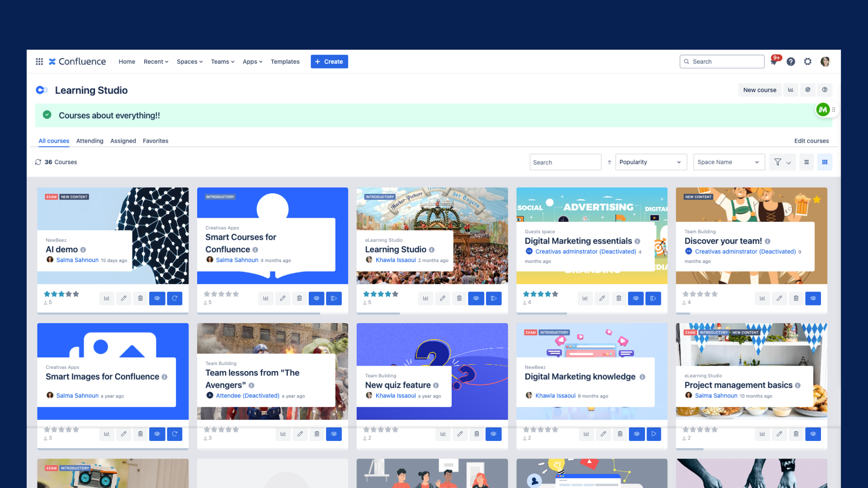The width and height of the screenshot is (868, 488).
Task: Open the Space Name dropdown
Action: [x=728, y=162]
